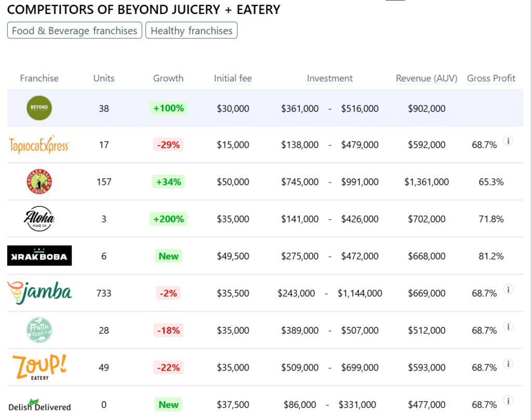Select the 49 units value
This screenshot has width=532, height=420.
(104, 367)
